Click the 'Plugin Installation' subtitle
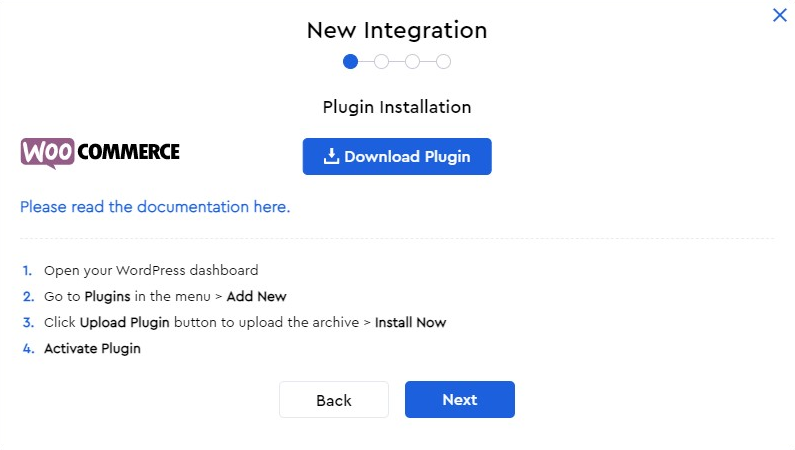The height and width of the screenshot is (450, 795). coord(397,107)
